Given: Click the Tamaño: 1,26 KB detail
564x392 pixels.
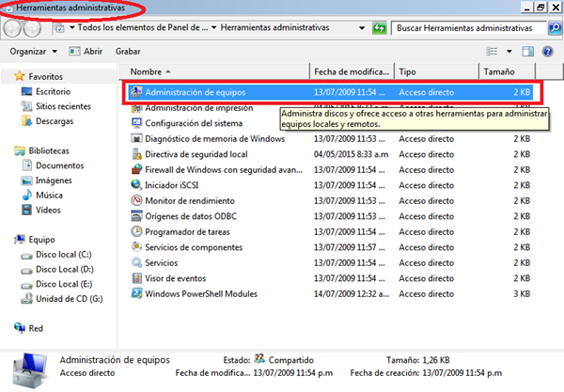Looking at the screenshot, I should pyautogui.click(x=418, y=360).
